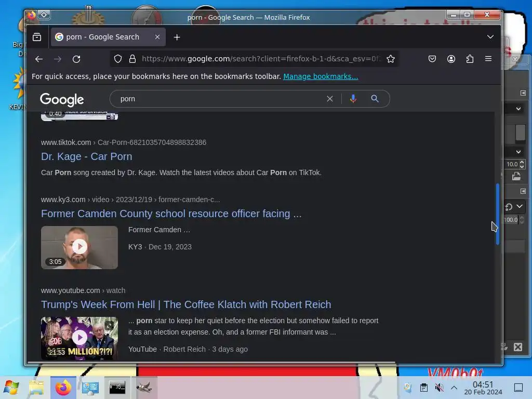Play the Robert Reich video thumbnail
The width and height of the screenshot is (532, 399).
(79, 338)
